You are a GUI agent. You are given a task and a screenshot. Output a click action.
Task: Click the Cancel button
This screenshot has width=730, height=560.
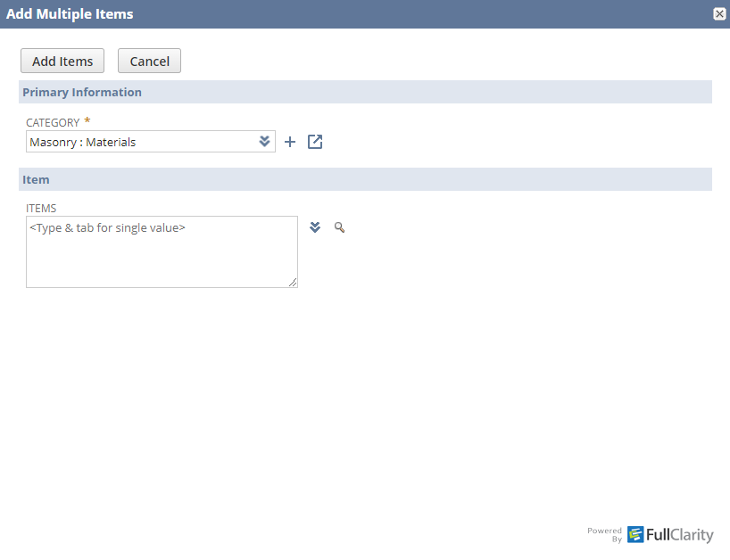pyautogui.click(x=149, y=61)
